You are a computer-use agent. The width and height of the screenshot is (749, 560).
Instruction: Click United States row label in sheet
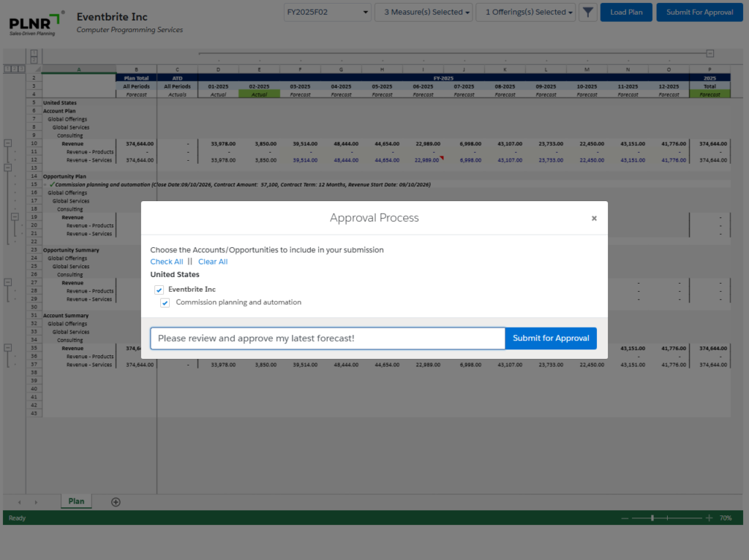[x=60, y=102]
